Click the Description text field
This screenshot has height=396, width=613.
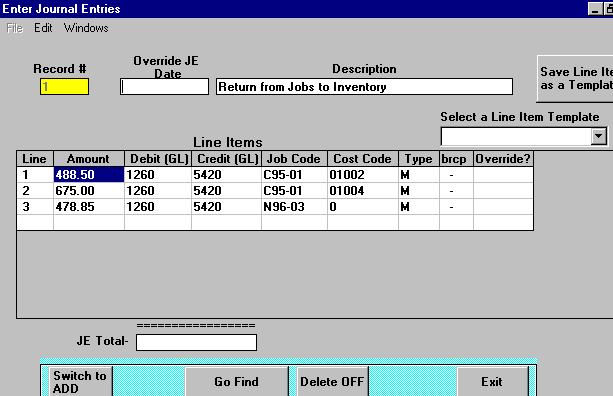tap(364, 86)
